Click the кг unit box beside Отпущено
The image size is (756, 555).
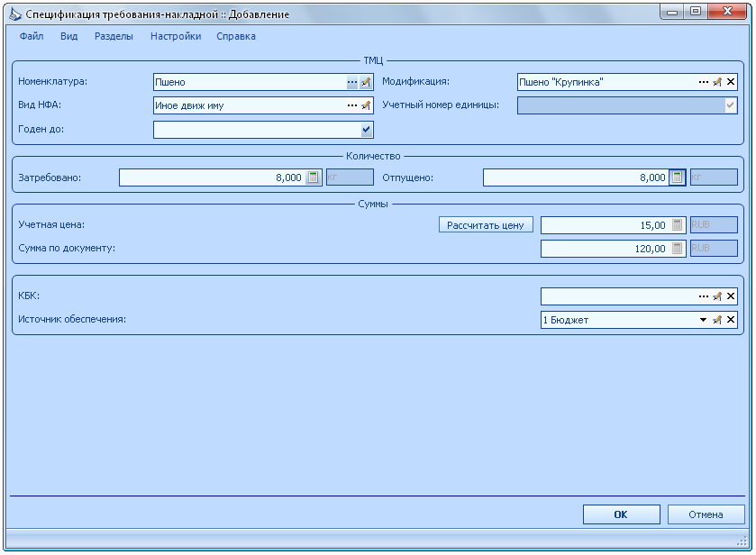pos(714,177)
